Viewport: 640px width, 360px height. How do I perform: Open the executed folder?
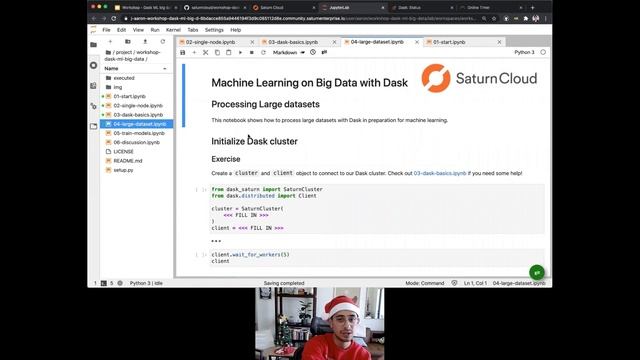tap(136, 78)
